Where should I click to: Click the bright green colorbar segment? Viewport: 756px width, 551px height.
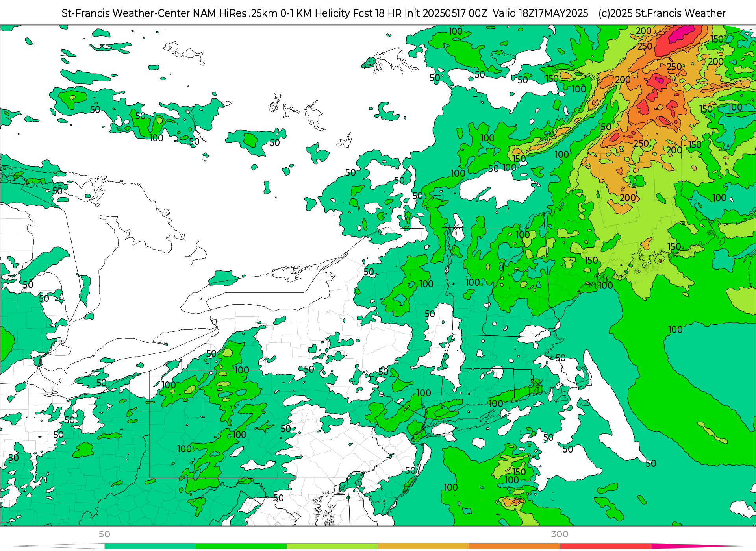coord(241,546)
